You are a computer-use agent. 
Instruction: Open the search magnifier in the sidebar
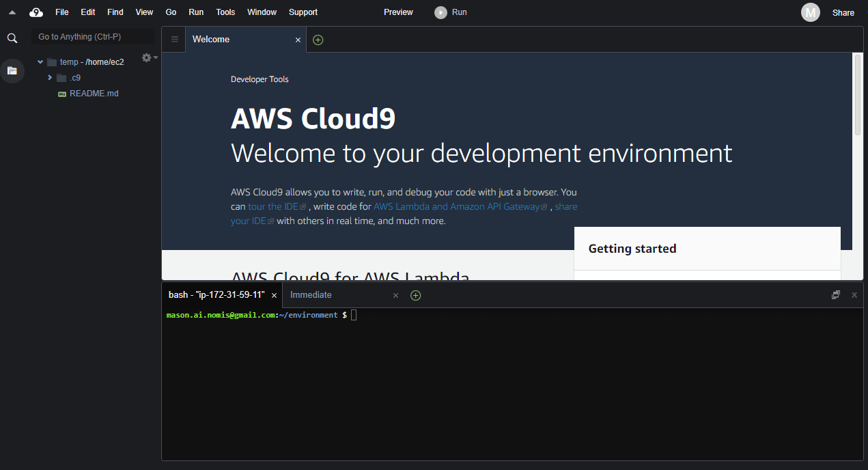click(12, 38)
